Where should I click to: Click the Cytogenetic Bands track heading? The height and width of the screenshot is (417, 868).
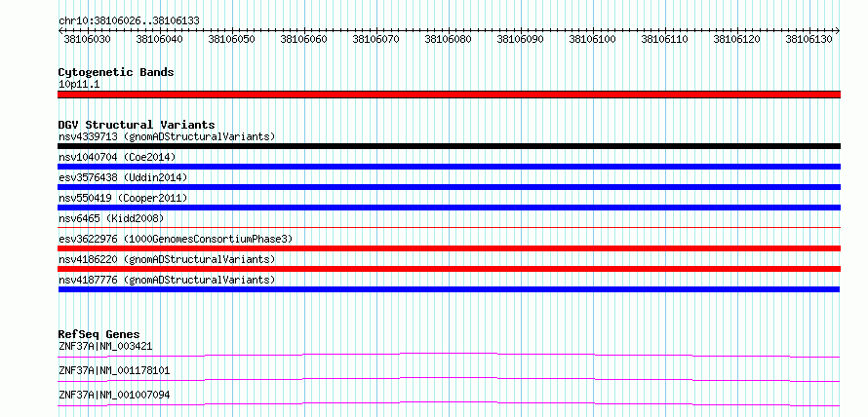click(116, 72)
